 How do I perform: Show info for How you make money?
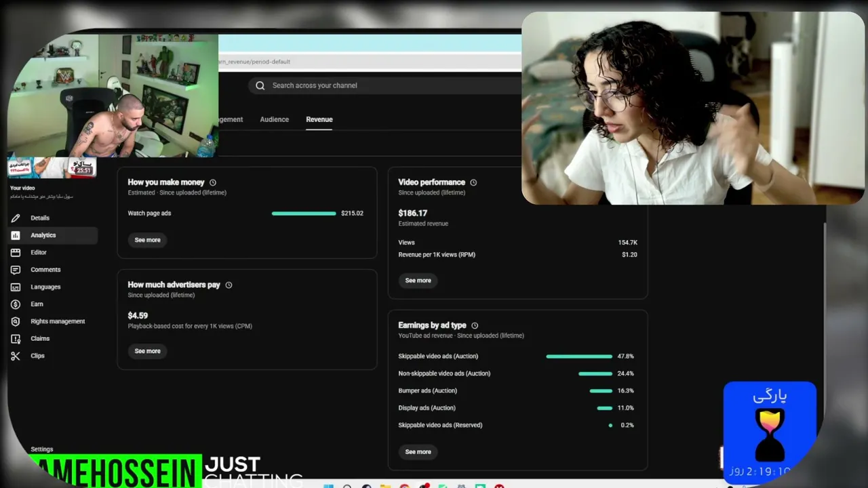213,182
